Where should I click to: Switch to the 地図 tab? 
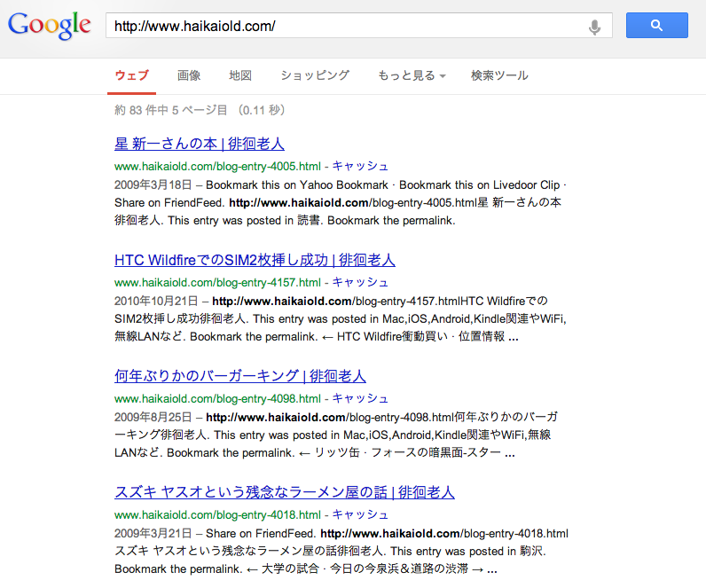click(240, 75)
